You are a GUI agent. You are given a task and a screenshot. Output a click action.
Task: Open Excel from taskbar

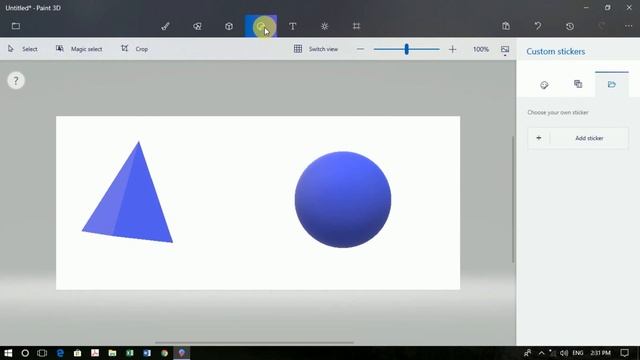point(130,353)
